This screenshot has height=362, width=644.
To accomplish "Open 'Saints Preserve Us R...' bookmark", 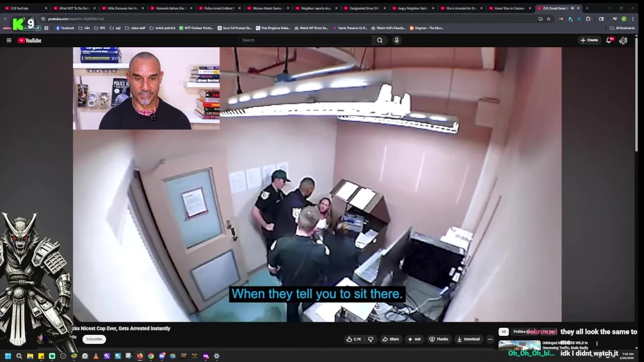I will (x=350, y=28).
